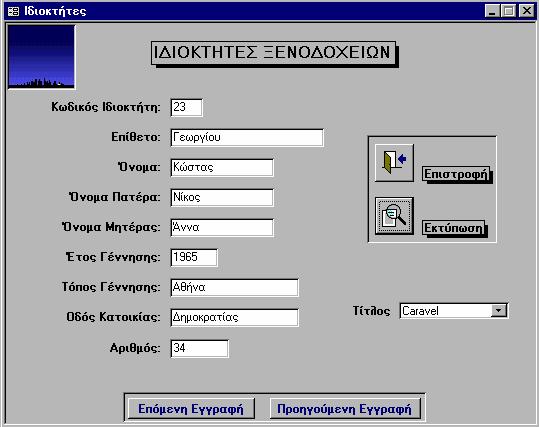Click the door exit return icon
The width and height of the screenshot is (539, 427).
394,163
